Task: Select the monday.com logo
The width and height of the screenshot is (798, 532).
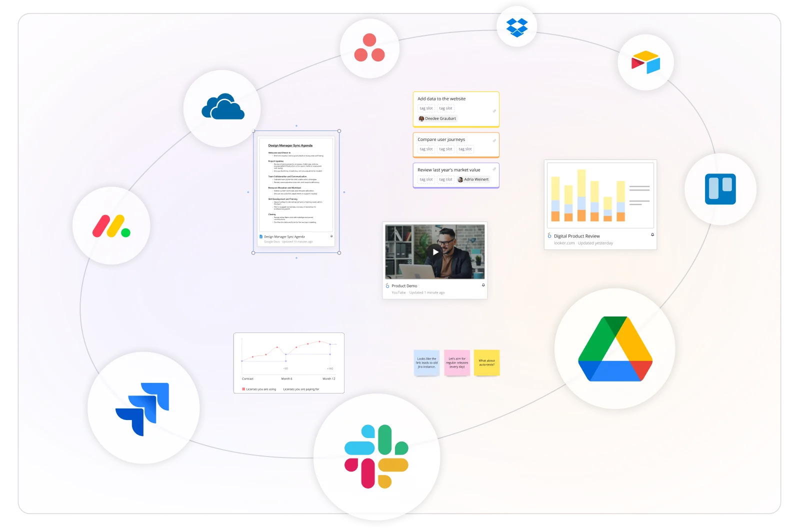Action: 111,225
